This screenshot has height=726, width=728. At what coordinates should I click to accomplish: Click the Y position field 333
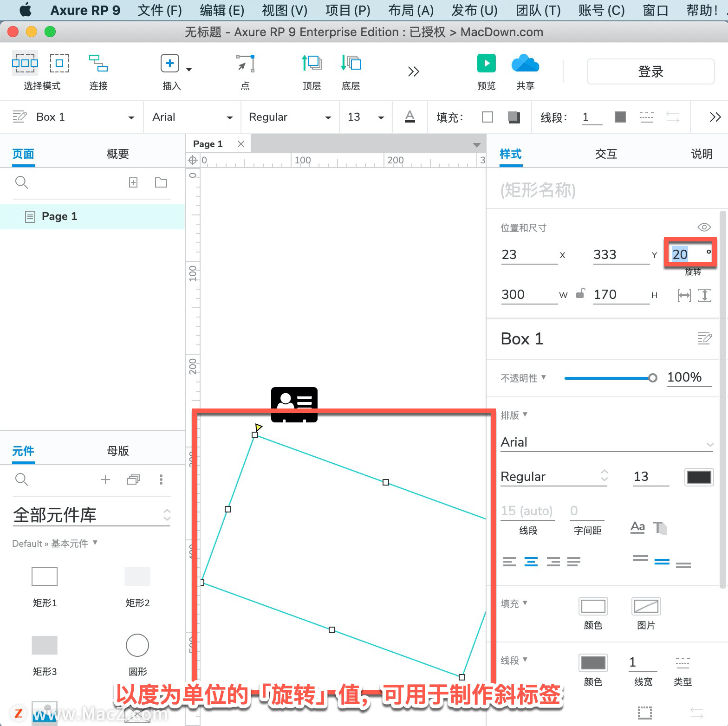(621, 254)
